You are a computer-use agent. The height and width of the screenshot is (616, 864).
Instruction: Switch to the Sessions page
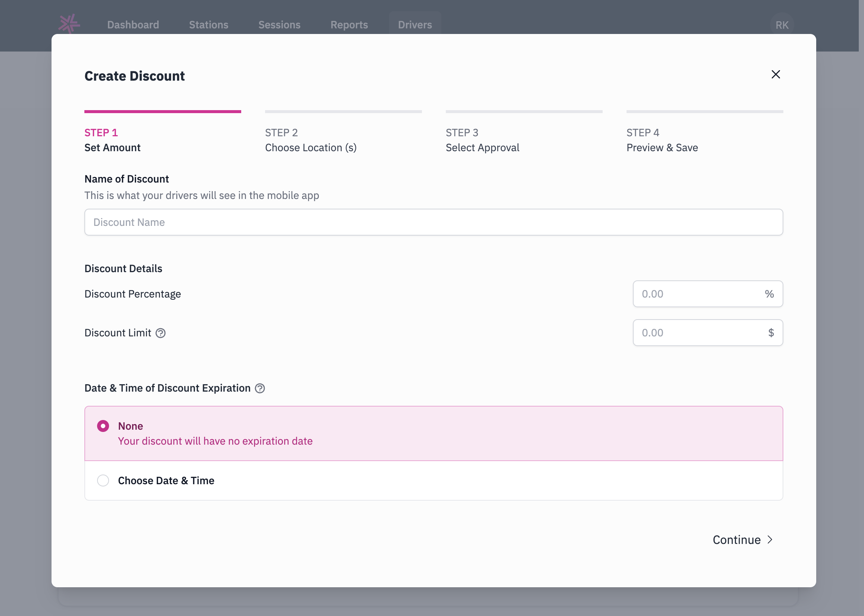point(280,25)
